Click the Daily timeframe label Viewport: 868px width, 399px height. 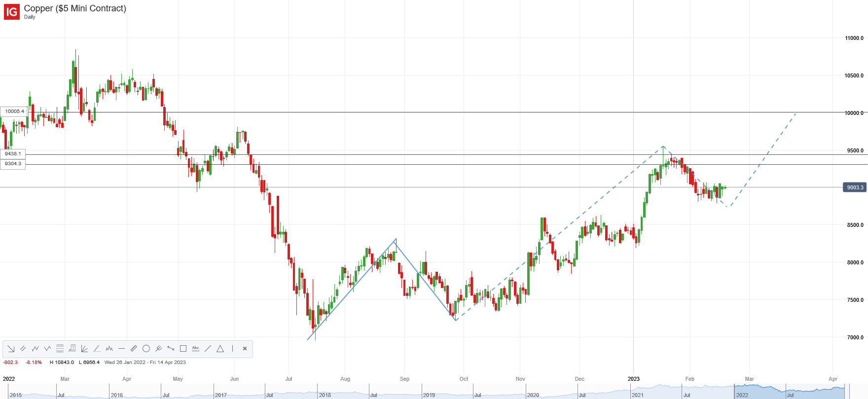pos(30,17)
